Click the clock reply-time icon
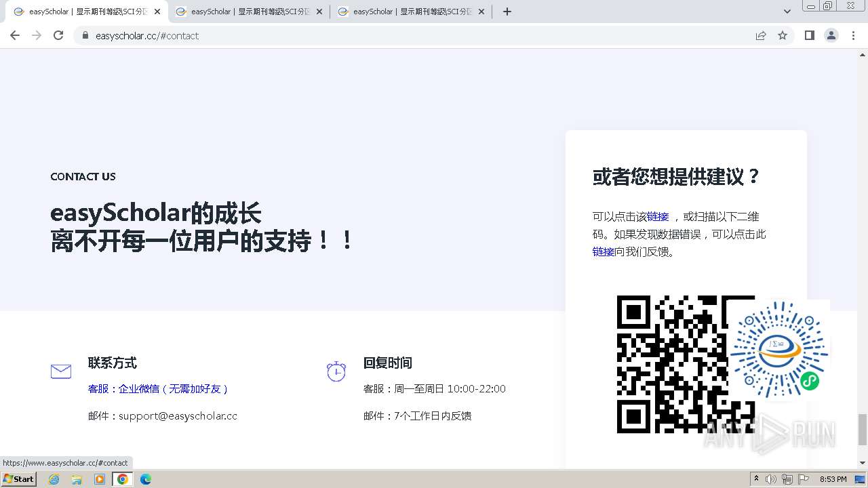 pos(336,371)
